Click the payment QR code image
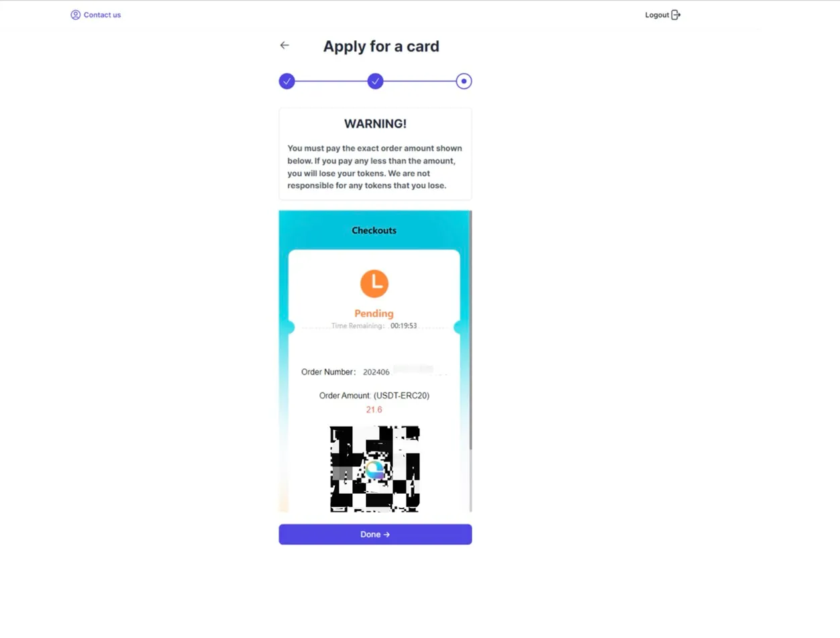Image resolution: width=840 pixels, height=638 pixels. [x=375, y=469]
